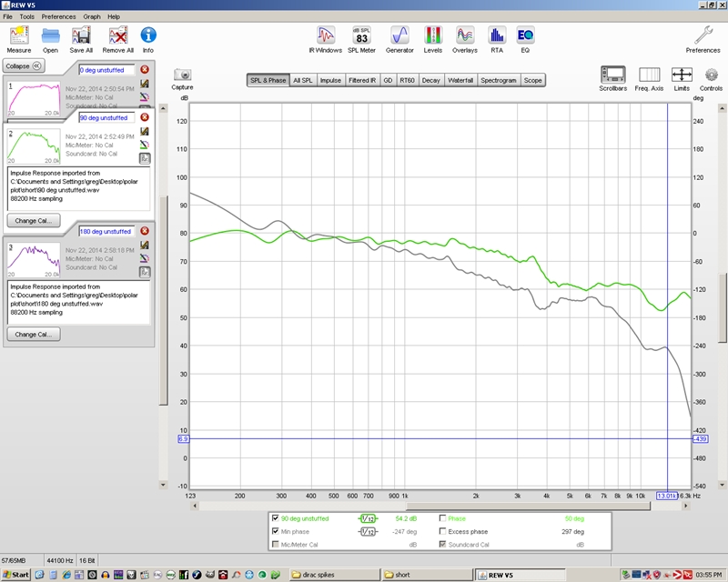Toggle smoothing for 90 deg unstuffed trace

(x=369, y=518)
